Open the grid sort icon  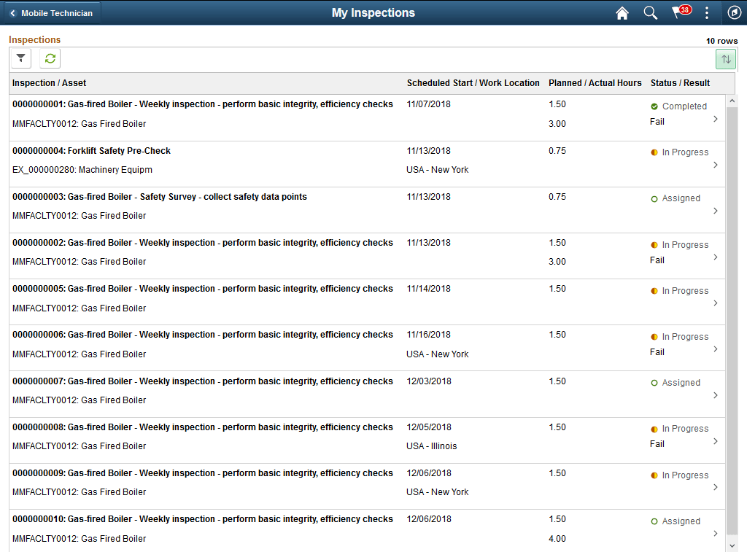point(725,58)
